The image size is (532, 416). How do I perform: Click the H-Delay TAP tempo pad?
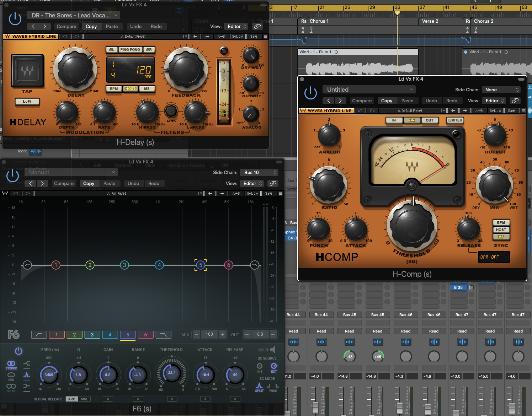coord(27,71)
